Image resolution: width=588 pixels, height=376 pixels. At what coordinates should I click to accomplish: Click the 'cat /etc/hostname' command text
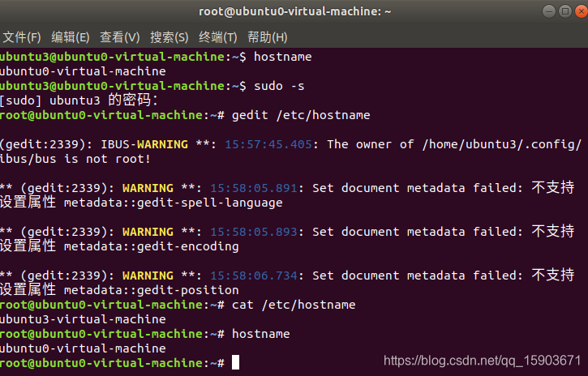pos(294,305)
